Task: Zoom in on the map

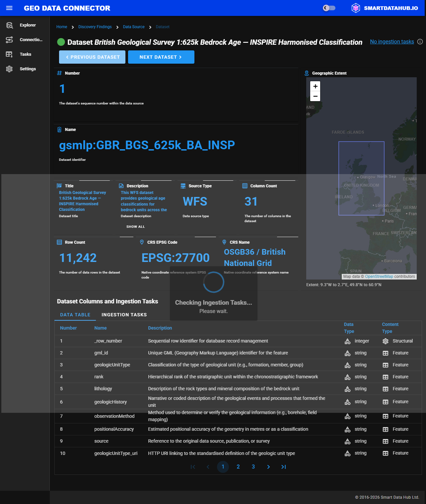Action: coord(315,86)
